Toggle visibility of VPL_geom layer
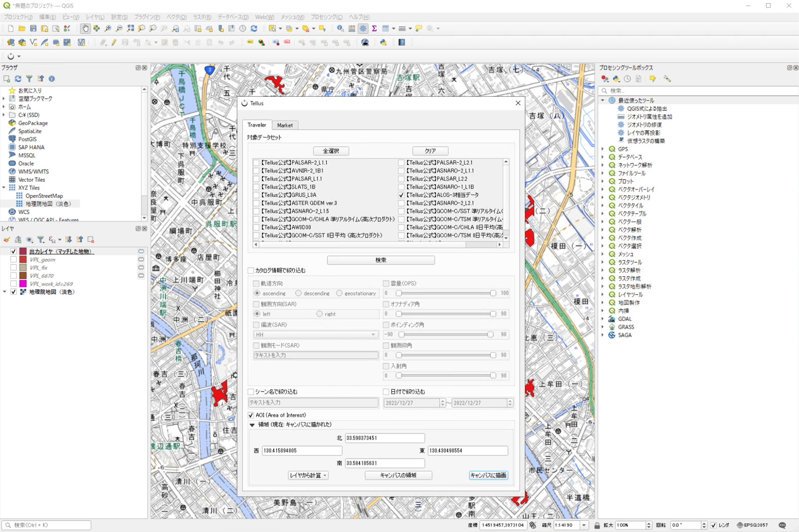Image resolution: width=799 pixels, height=532 pixels. tap(14, 260)
